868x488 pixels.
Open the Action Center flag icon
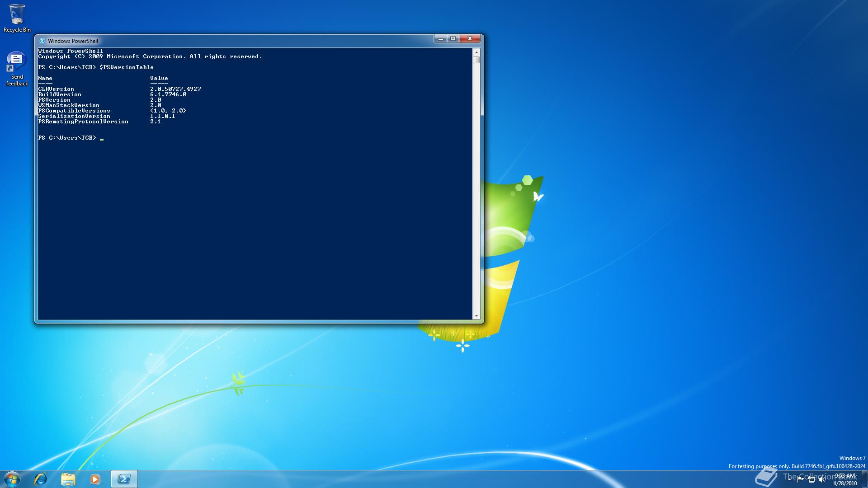tap(801, 479)
